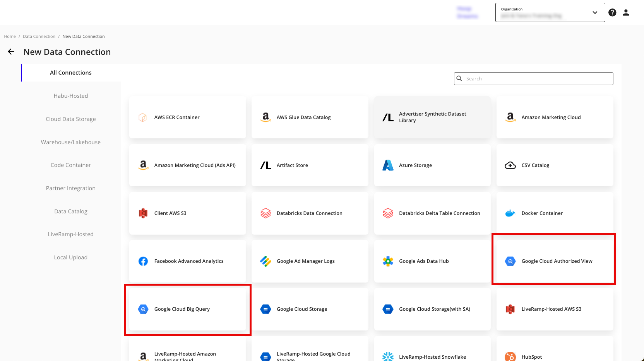Choose the Google Cloud Big Query card
The width and height of the screenshot is (644, 361).
click(188, 309)
